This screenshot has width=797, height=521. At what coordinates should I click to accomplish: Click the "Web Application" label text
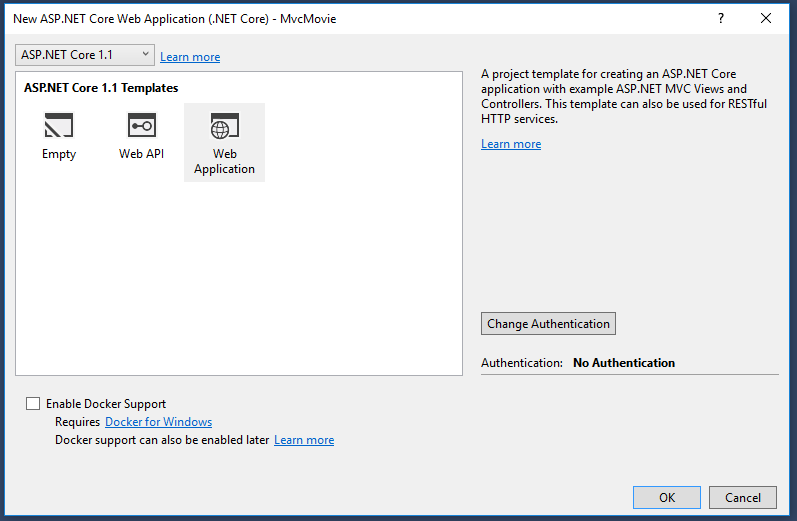click(x=224, y=162)
